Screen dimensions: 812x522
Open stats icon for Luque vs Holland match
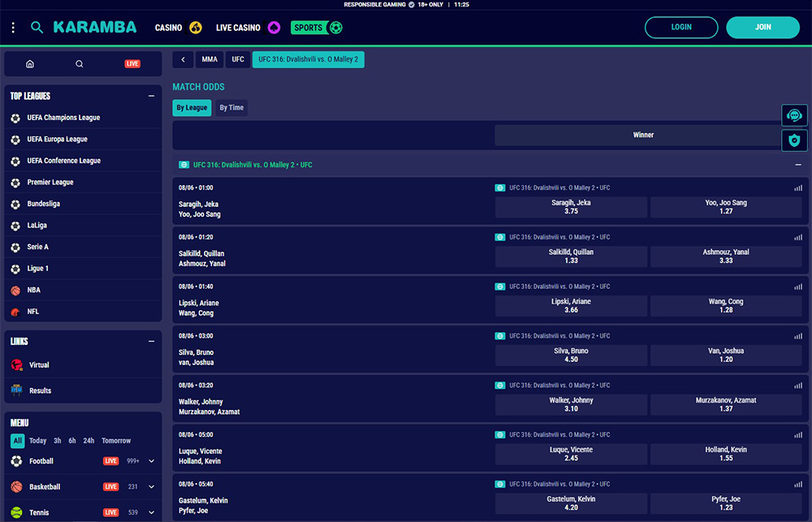798,435
